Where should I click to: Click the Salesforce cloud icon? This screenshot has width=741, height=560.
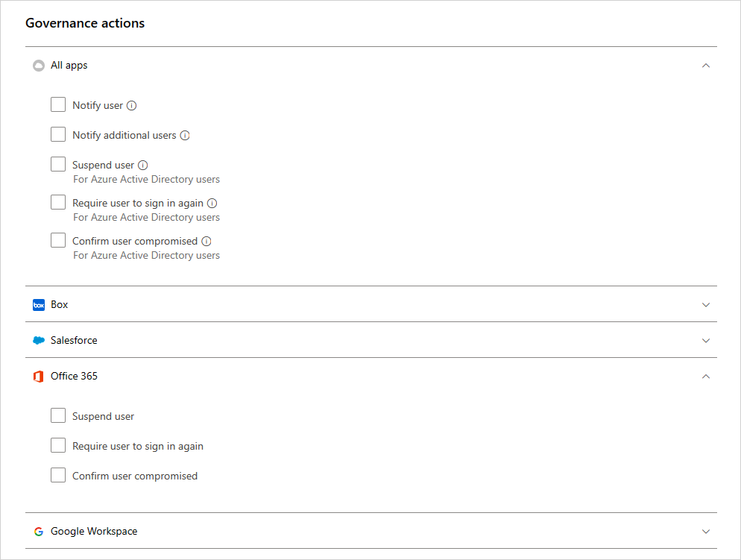39,340
